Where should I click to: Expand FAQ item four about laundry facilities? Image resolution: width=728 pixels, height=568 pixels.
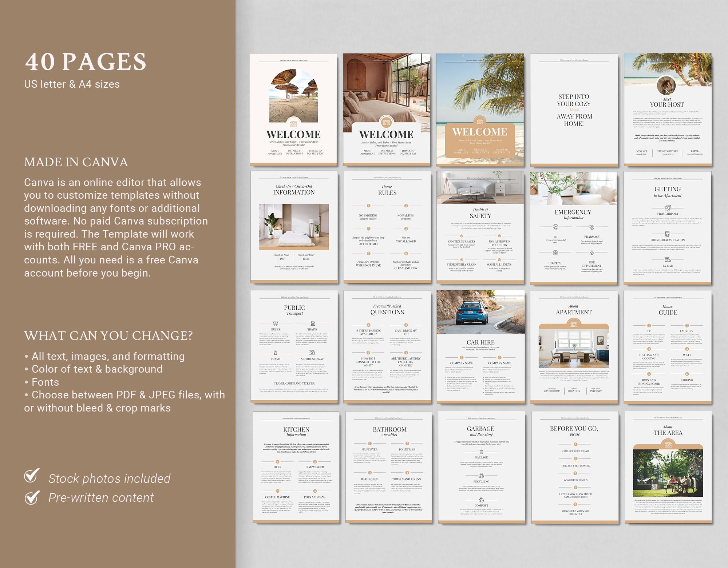[406, 353]
